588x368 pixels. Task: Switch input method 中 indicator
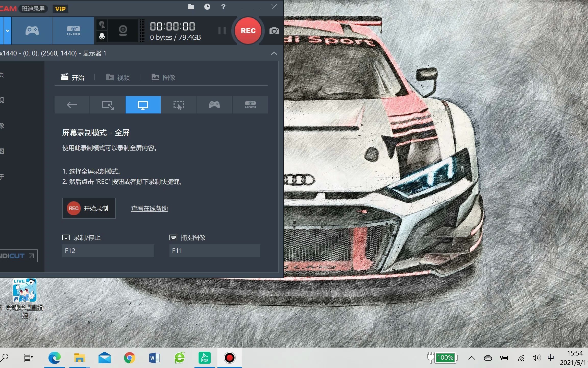551,358
